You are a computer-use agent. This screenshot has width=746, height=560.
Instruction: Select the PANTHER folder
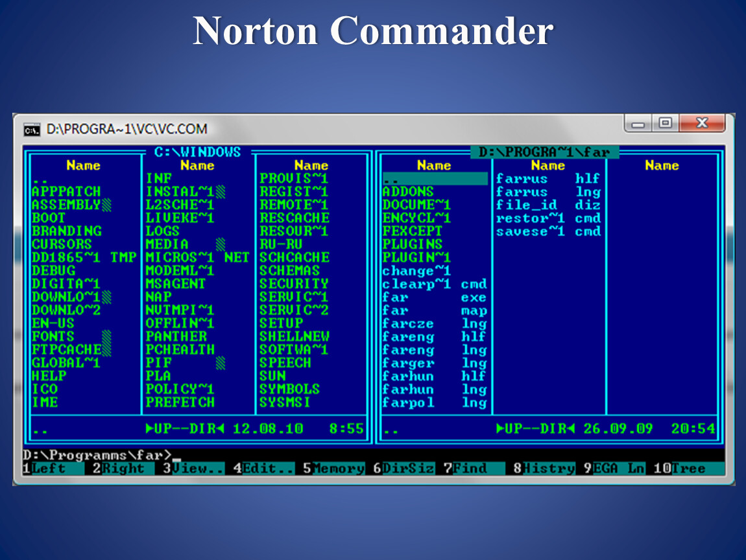pos(176,336)
